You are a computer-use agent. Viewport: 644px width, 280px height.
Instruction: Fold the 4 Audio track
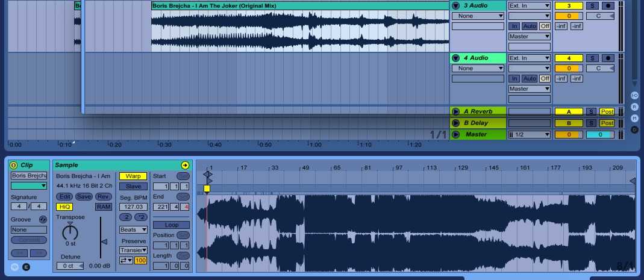coord(455,58)
